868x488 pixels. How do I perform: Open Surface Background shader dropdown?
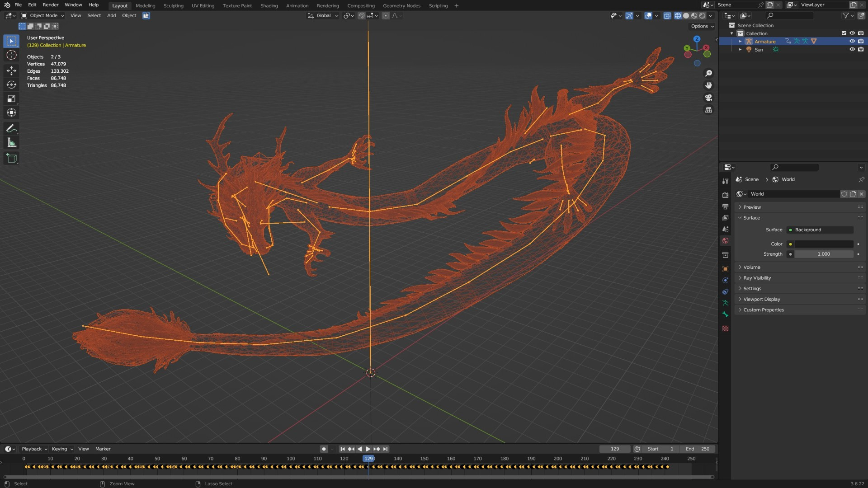click(820, 230)
